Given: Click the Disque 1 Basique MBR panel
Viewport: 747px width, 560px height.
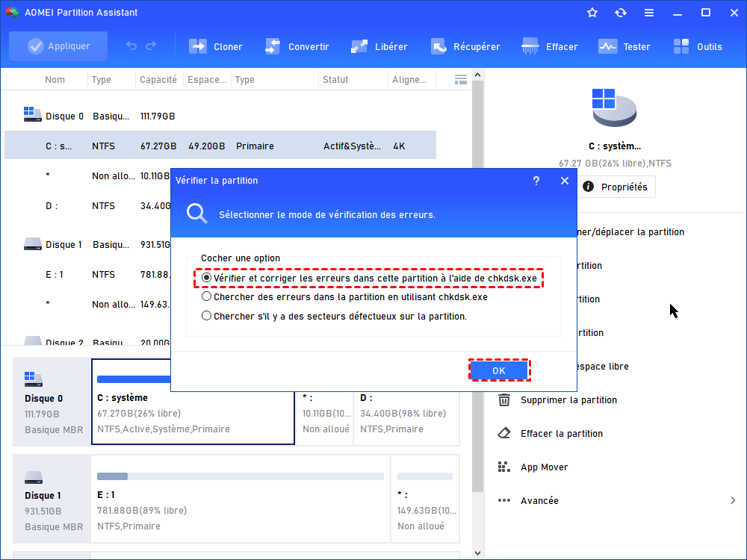Looking at the screenshot, I should pyautogui.click(x=52, y=499).
